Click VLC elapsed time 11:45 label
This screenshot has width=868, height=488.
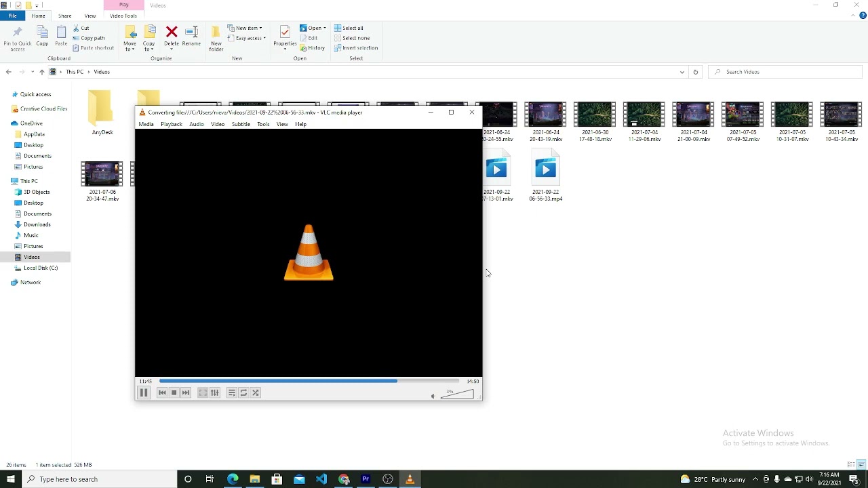pyautogui.click(x=145, y=381)
